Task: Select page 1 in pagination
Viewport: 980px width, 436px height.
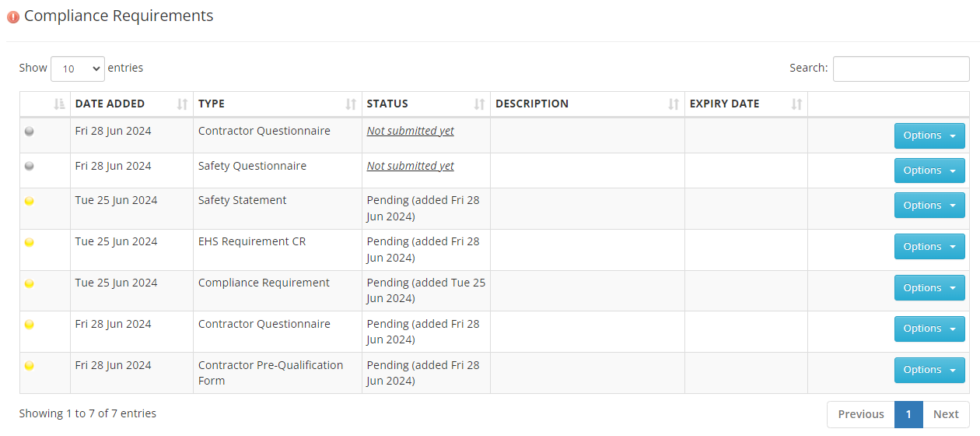Action: 908,414
